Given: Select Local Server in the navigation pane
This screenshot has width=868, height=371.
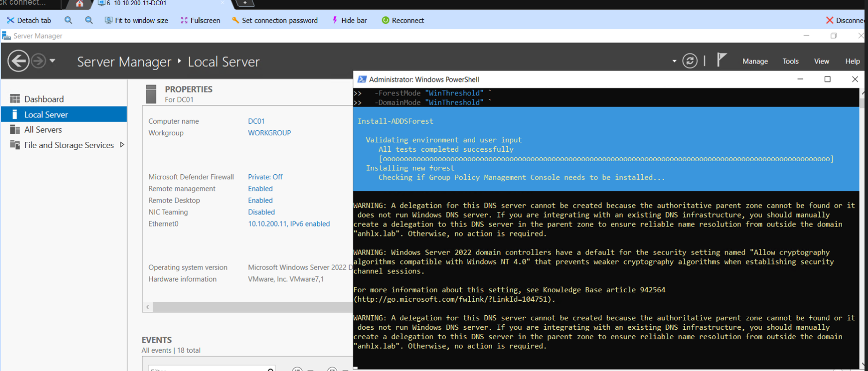Looking at the screenshot, I should coord(64,114).
